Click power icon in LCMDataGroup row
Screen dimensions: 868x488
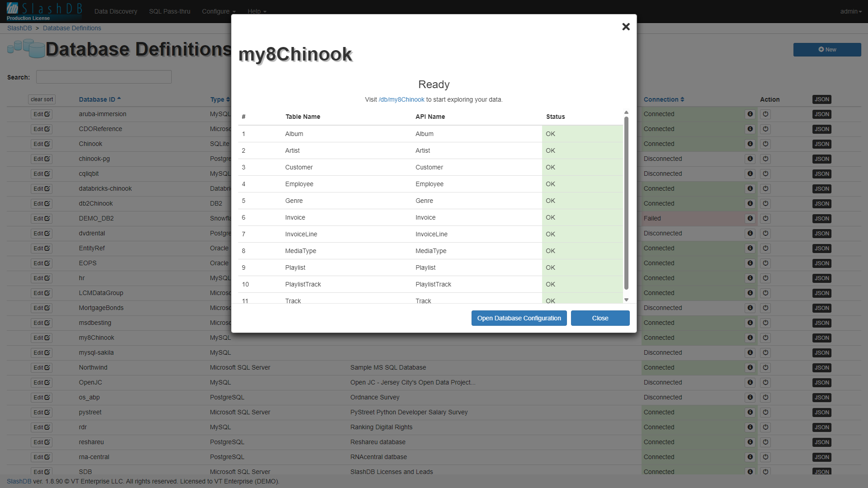[x=765, y=293]
